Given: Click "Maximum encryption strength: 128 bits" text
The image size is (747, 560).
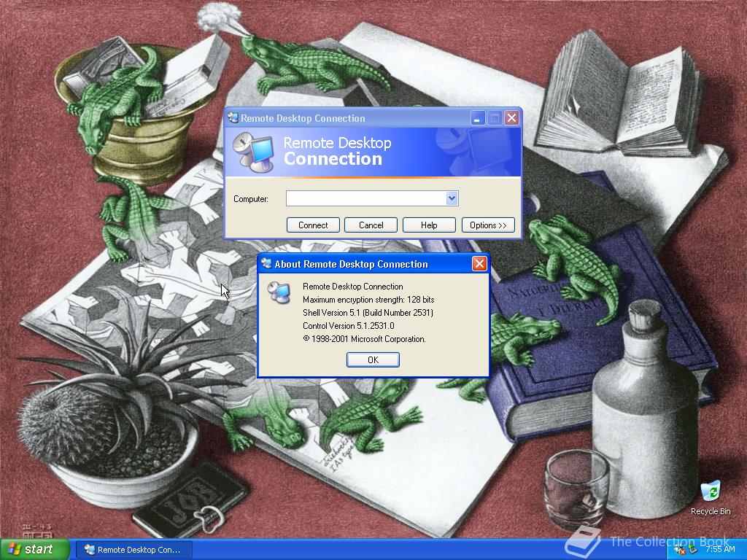Looking at the screenshot, I should (368, 300).
